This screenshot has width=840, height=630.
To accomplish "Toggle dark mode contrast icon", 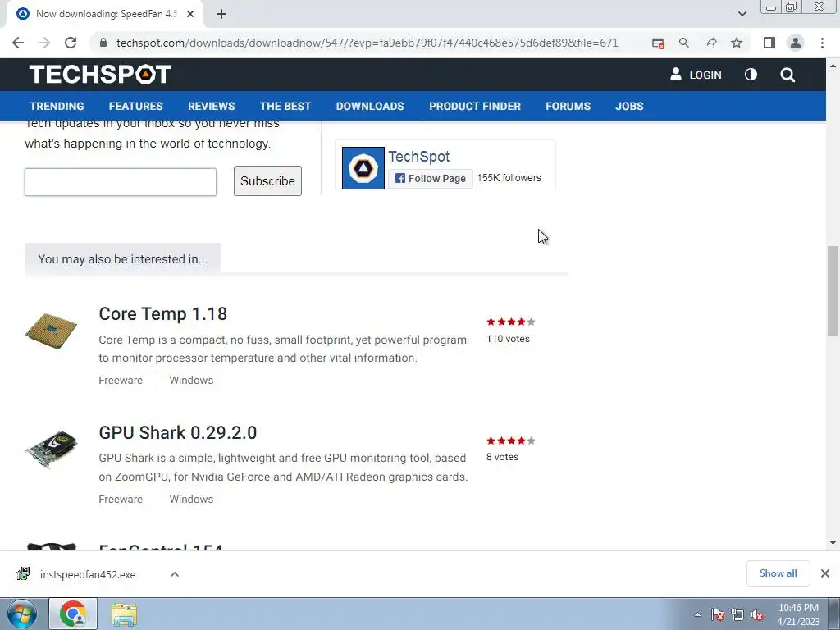I will (x=751, y=75).
